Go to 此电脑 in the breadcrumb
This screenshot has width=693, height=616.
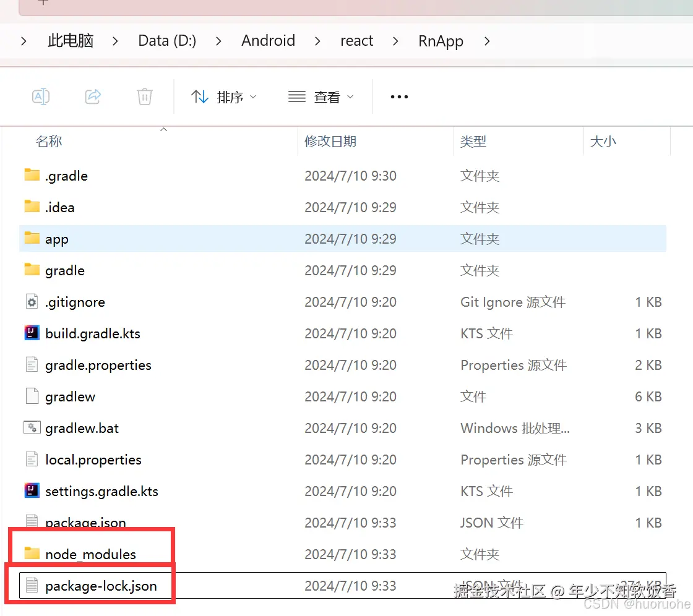coord(71,41)
